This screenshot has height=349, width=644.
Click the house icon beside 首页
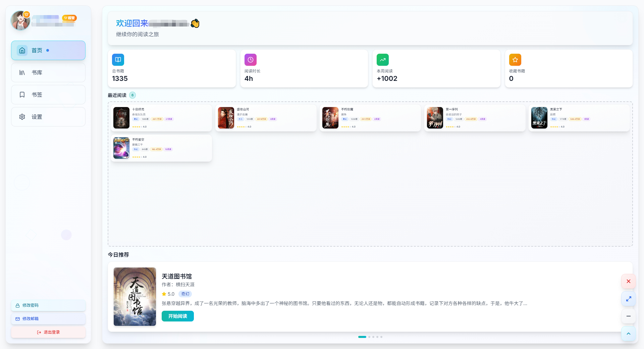22,50
